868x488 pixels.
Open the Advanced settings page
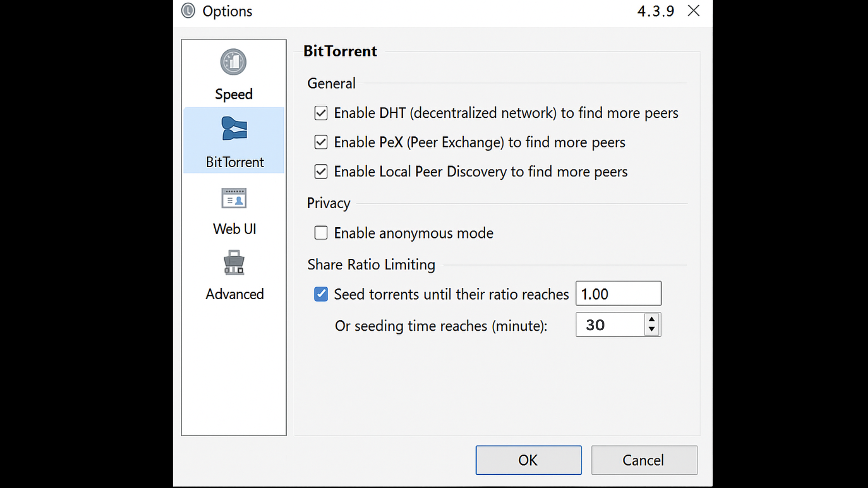point(234,278)
